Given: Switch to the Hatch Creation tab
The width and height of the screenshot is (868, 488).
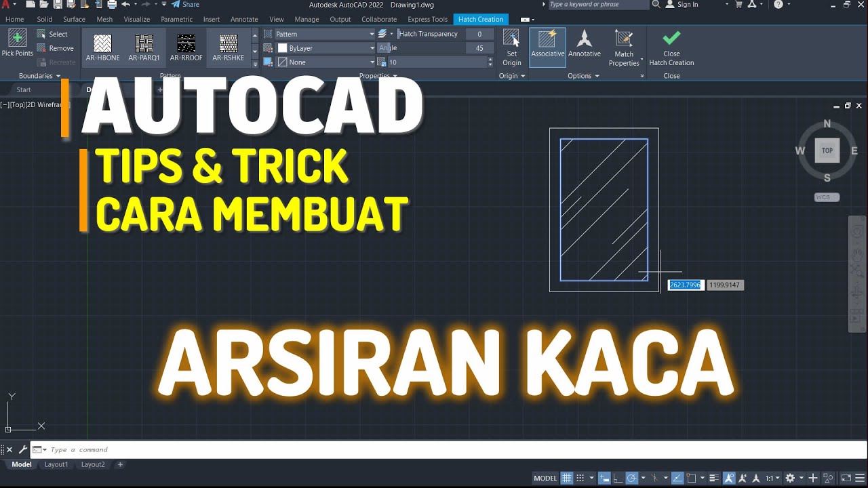Looking at the screenshot, I should (481, 19).
